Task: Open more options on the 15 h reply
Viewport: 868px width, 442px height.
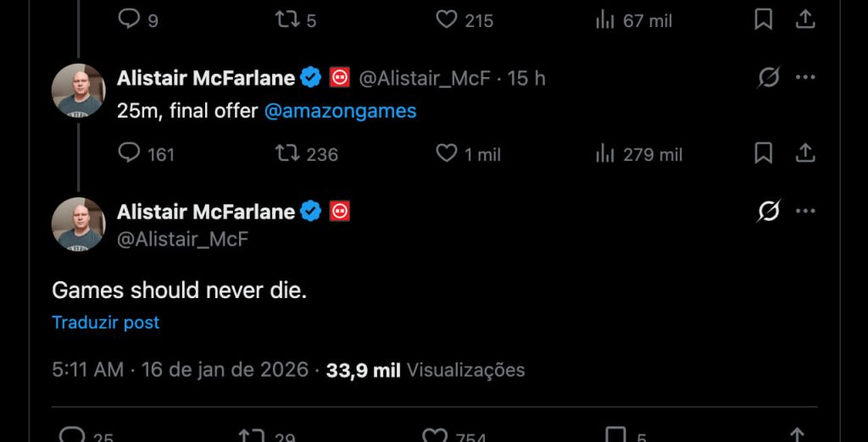Action: (x=804, y=78)
